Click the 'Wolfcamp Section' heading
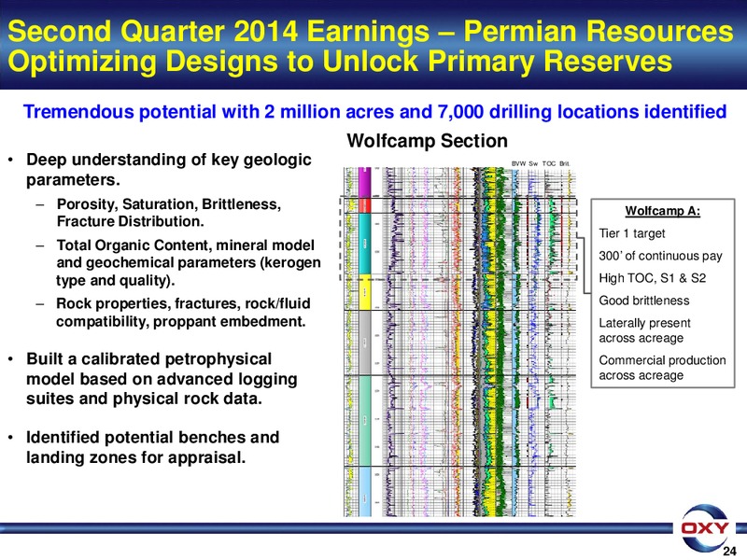The width and height of the screenshot is (747, 560). click(x=428, y=141)
